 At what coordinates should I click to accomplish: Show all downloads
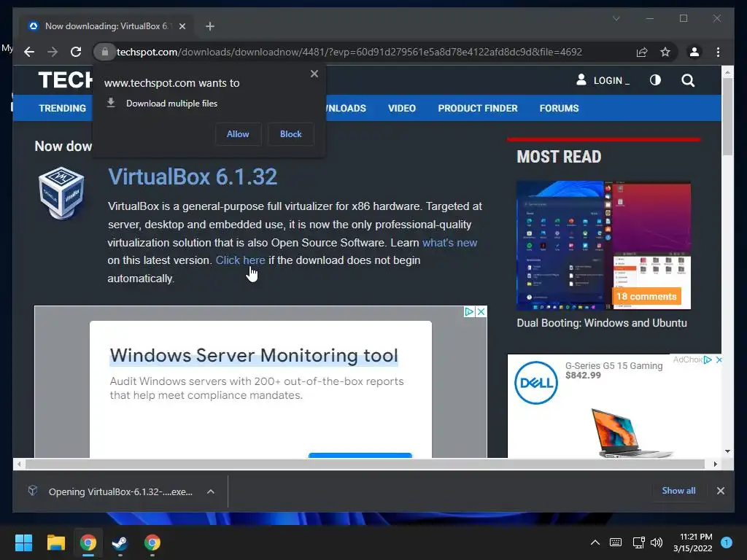click(678, 491)
